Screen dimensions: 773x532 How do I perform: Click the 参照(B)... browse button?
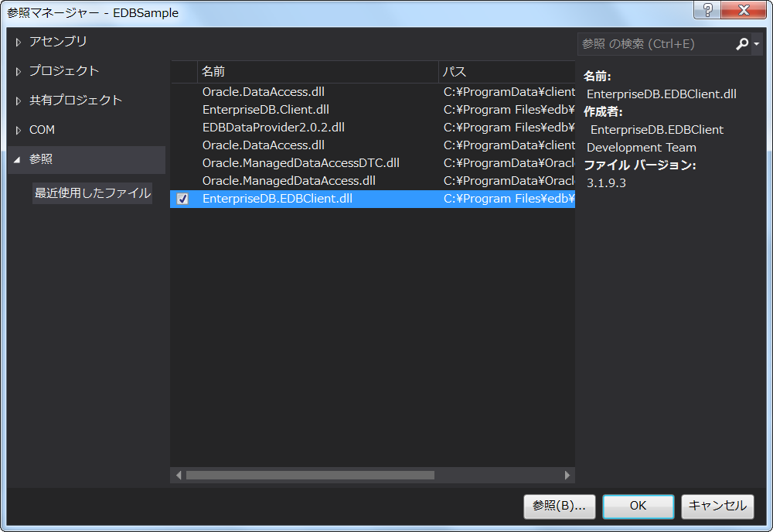pyautogui.click(x=559, y=506)
